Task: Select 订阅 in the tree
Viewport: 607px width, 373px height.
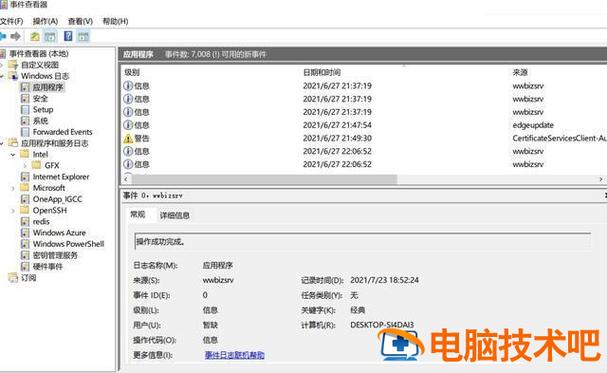Action: [x=28, y=277]
